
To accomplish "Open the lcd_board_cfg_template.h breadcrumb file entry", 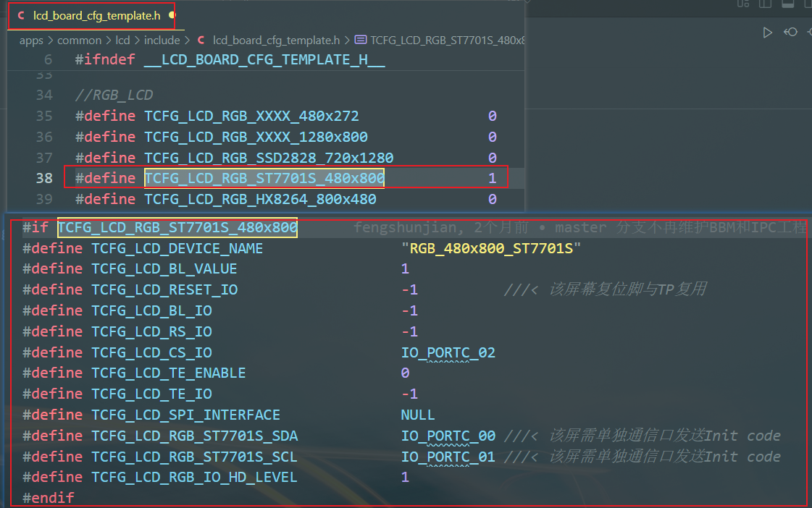I will pyautogui.click(x=276, y=41).
